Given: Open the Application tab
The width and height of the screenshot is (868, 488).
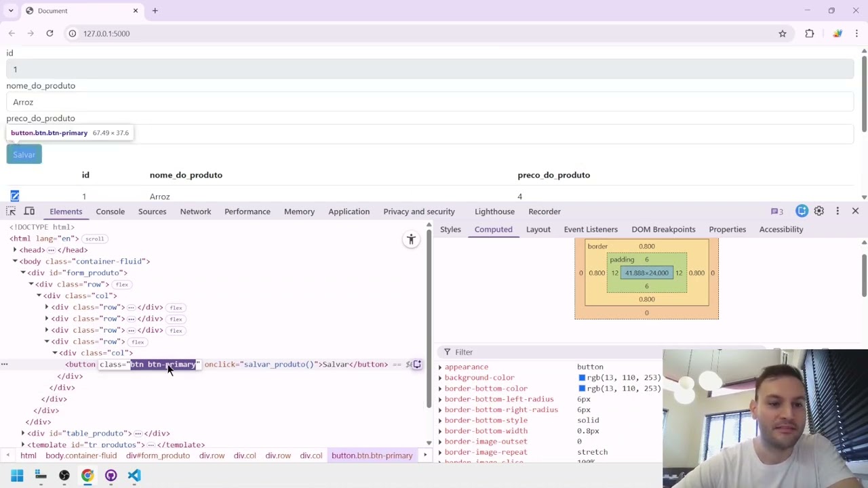Looking at the screenshot, I should pyautogui.click(x=349, y=211).
